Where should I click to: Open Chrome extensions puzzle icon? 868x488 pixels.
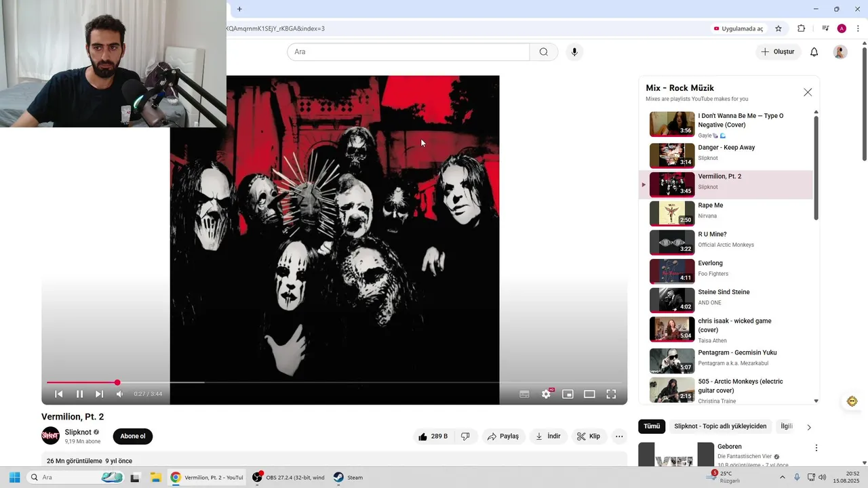802,28
